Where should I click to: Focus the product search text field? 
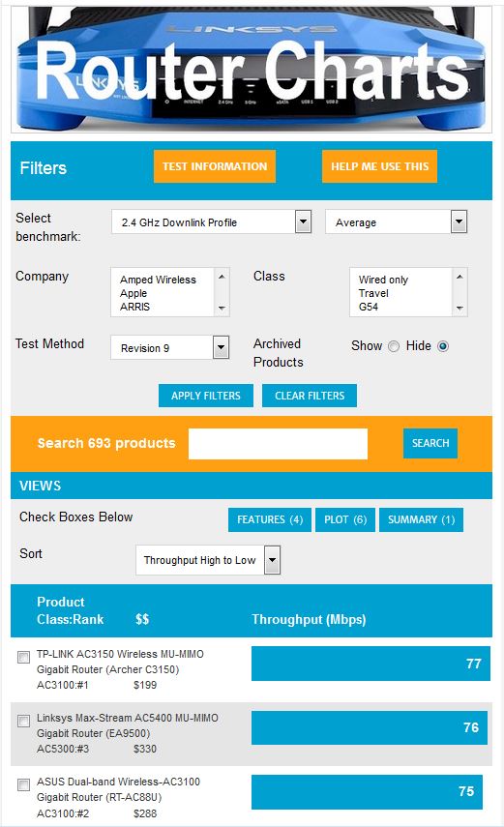(279, 444)
